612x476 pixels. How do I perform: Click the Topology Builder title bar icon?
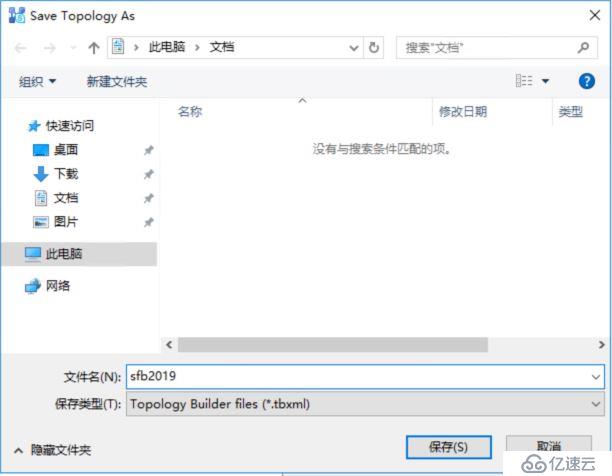(17, 16)
